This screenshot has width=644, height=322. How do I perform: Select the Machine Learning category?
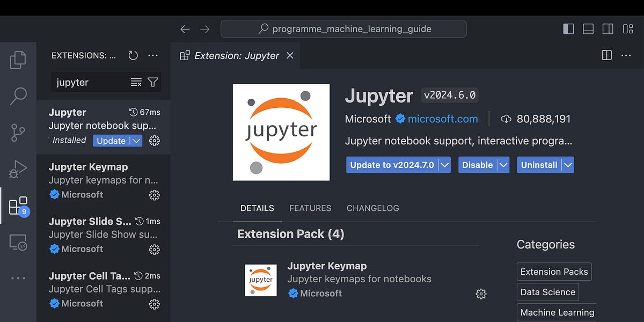pos(556,312)
